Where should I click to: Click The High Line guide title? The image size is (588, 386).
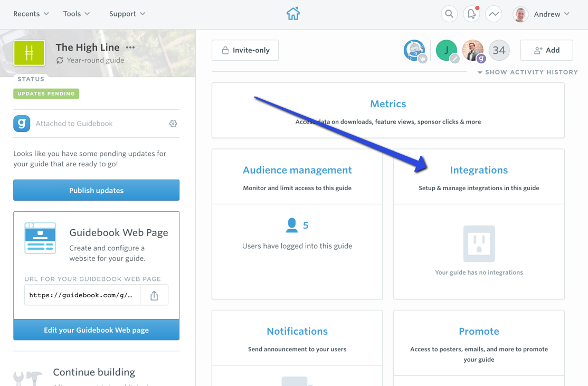[88, 48]
